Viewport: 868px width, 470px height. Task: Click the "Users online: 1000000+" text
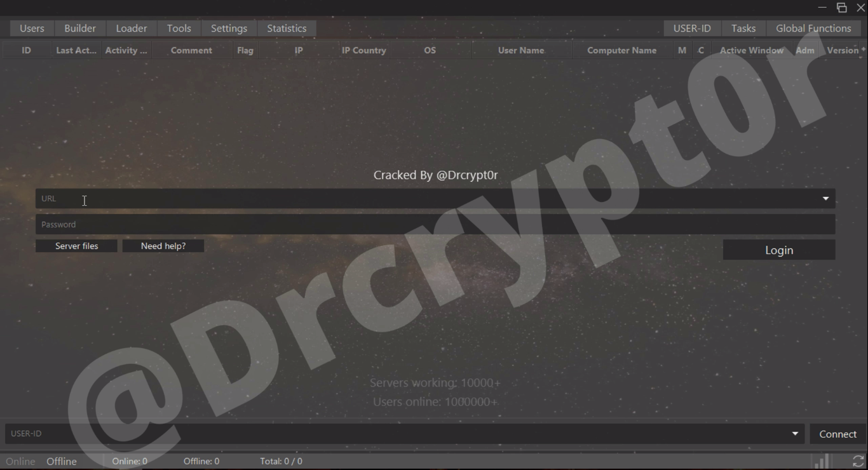coord(435,402)
